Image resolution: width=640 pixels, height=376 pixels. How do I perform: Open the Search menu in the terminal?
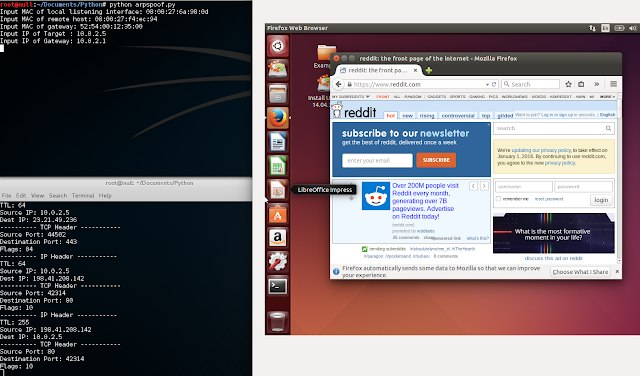point(58,196)
